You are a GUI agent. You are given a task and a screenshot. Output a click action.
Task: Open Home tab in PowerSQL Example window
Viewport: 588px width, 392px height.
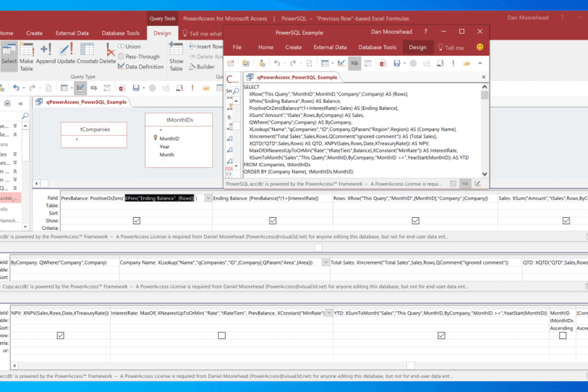[x=265, y=47]
